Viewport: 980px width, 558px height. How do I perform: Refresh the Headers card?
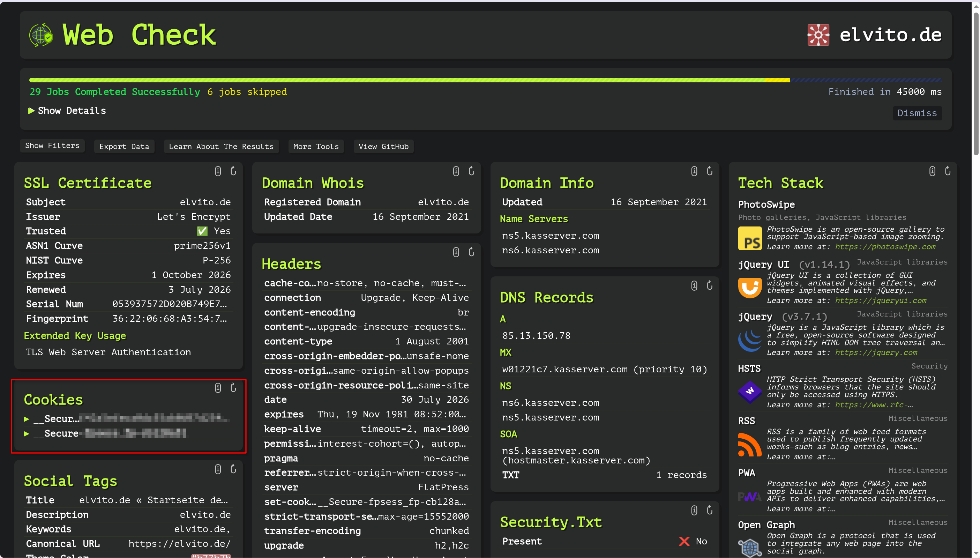472,252
